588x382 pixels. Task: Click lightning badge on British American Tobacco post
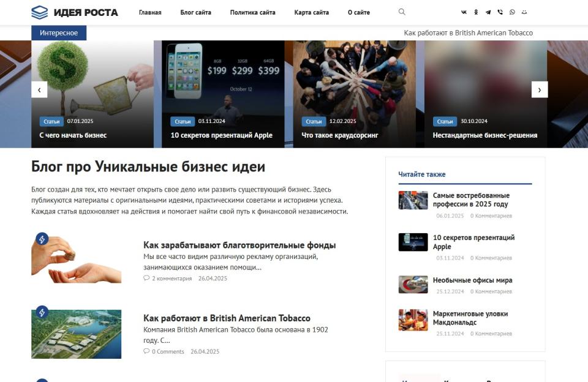pos(42,312)
